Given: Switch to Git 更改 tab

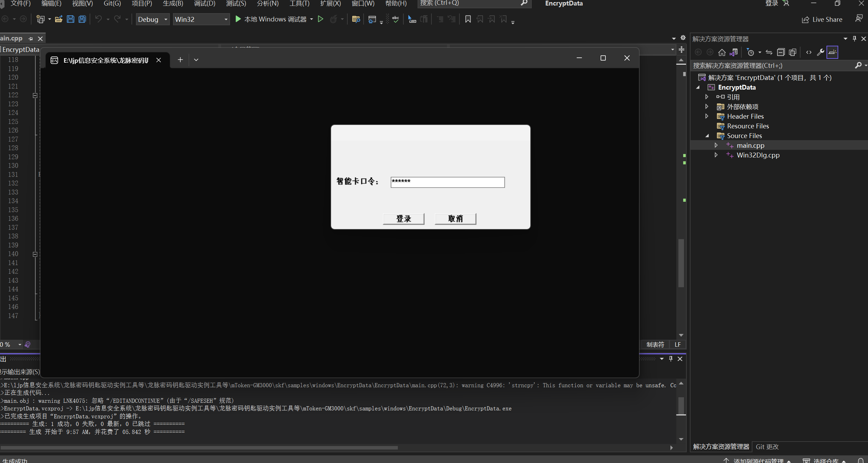Looking at the screenshot, I should 767,447.
